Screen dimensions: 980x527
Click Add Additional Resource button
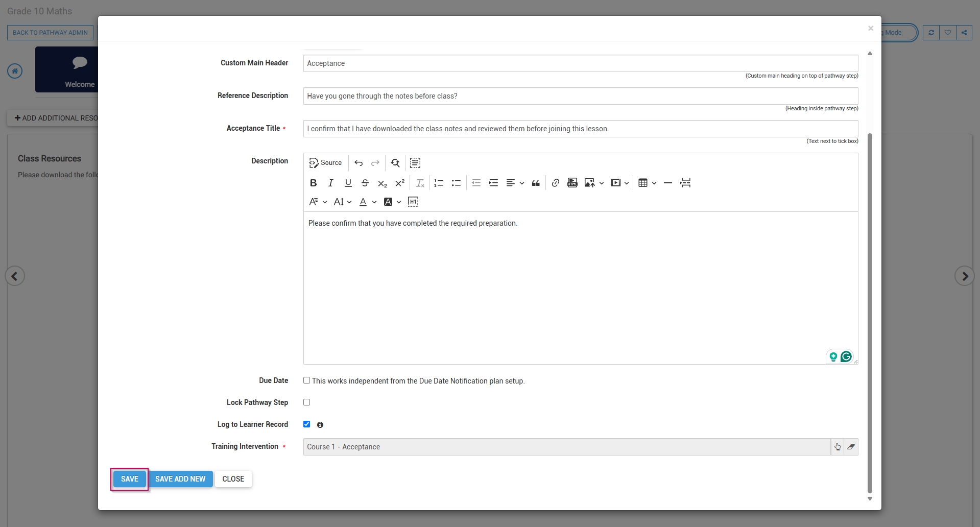tap(53, 118)
